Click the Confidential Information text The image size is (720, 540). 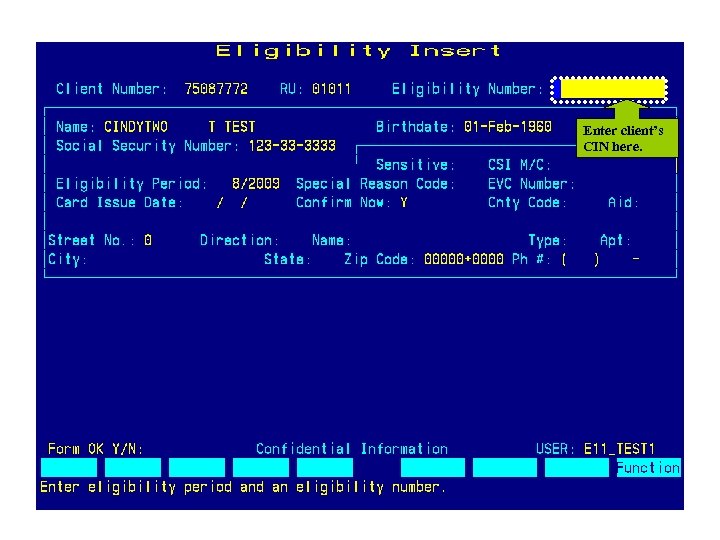(352, 449)
